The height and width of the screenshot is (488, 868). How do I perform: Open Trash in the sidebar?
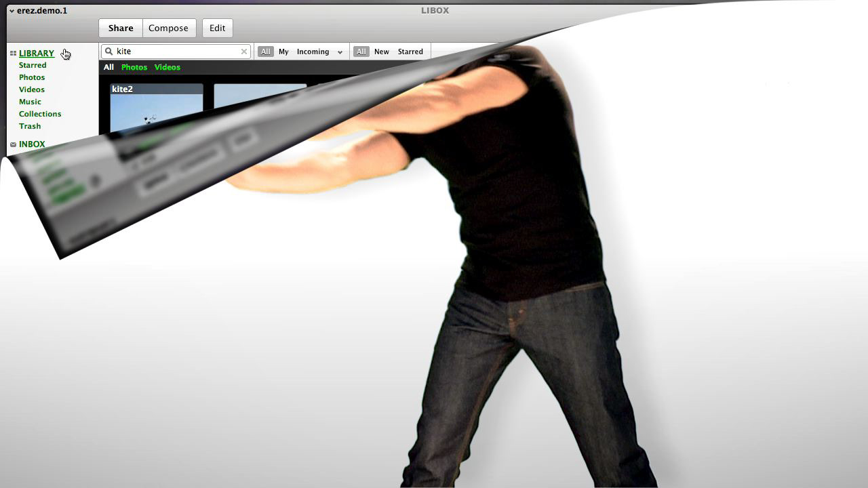(x=30, y=127)
